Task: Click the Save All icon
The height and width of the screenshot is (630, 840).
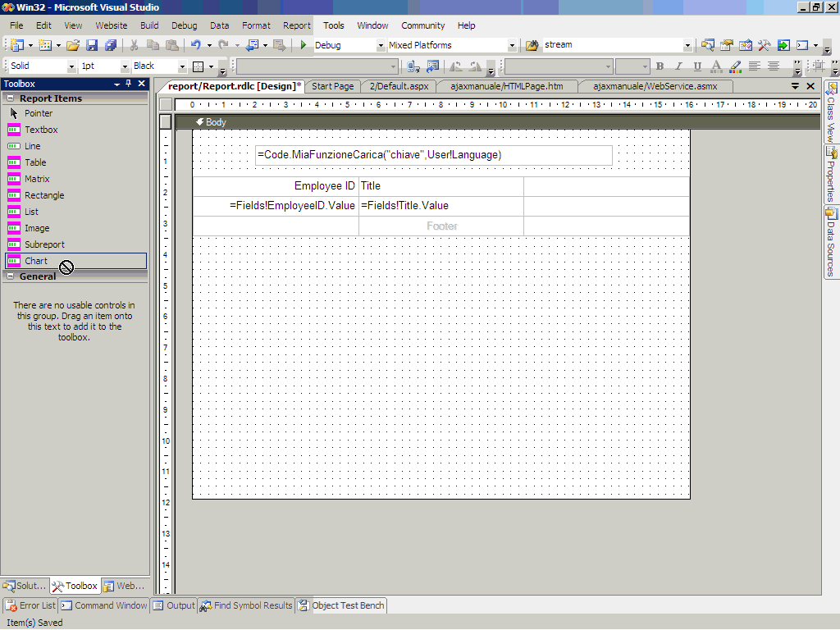Action: point(111,46)
